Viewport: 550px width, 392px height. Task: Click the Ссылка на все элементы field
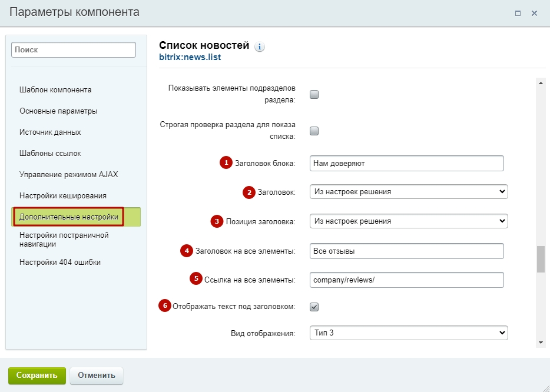pyautogui.click(x=407, y=280)
